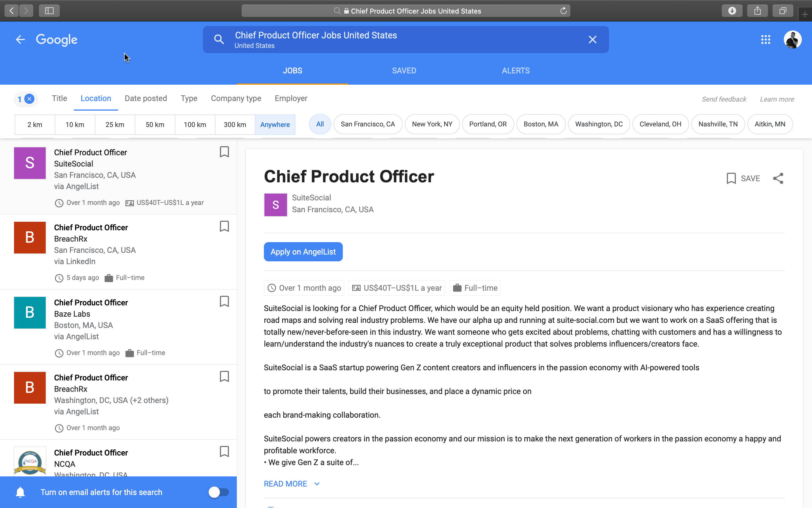Image resolution: width=812 pixels, height=508 pixels.
Task: Show the Safari sidebar panel
Action: pos(49,11)
